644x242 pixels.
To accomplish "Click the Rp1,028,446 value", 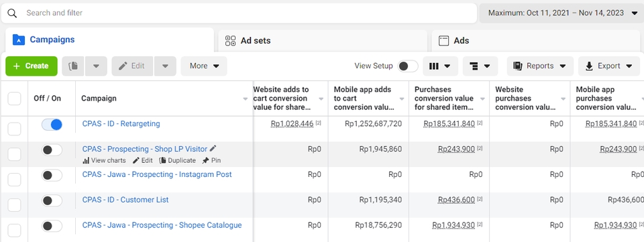I will point(292,123).
